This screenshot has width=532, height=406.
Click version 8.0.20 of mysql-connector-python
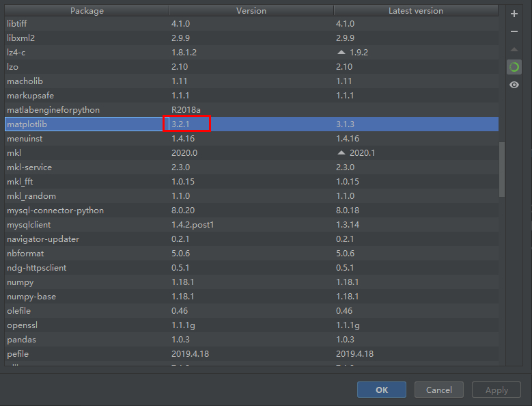(183, 211)
